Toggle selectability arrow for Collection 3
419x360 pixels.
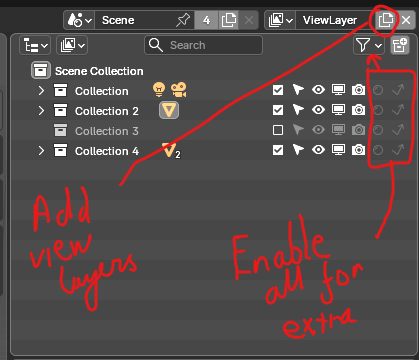coord(298,130)
